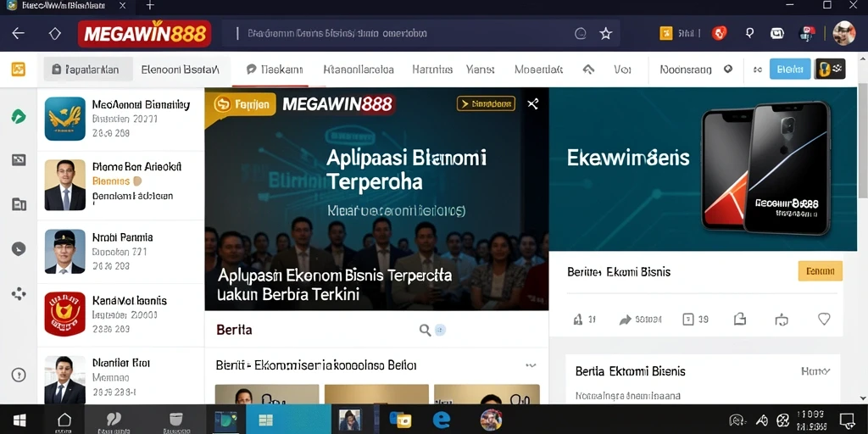Open the Hackenn tab

(275, 70)
